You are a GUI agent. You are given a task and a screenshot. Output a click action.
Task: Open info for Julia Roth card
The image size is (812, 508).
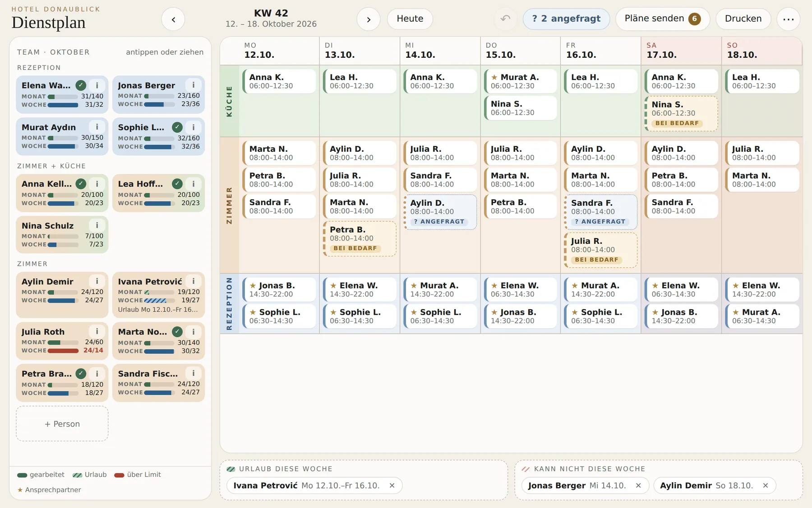[x=97, y=331]
